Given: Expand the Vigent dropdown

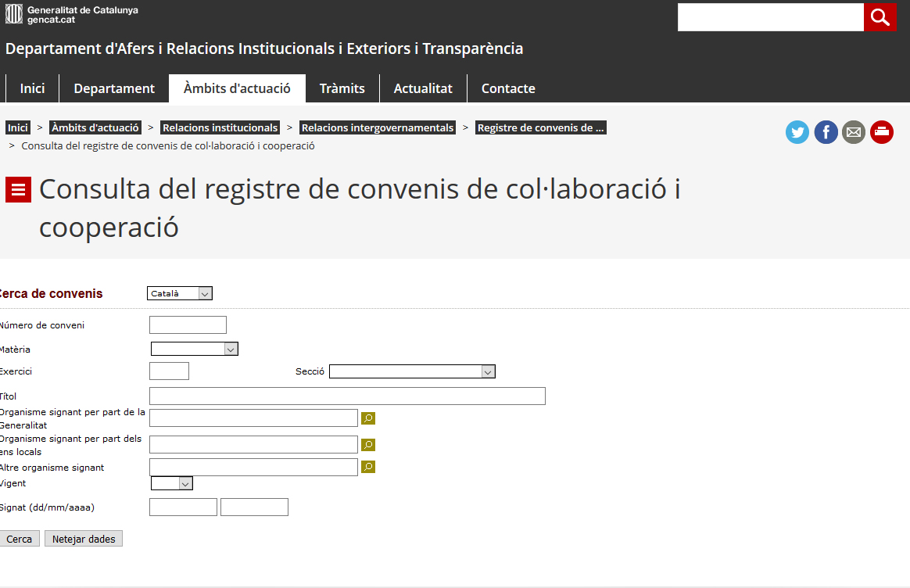Looking at the screenshot, I should point(172,484).
